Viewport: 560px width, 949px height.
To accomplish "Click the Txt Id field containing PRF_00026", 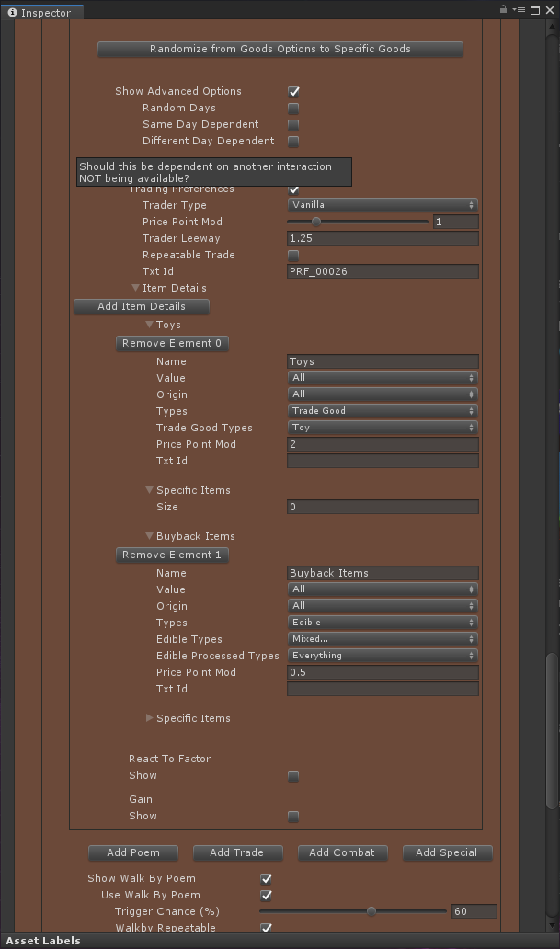I will (383, 272).
